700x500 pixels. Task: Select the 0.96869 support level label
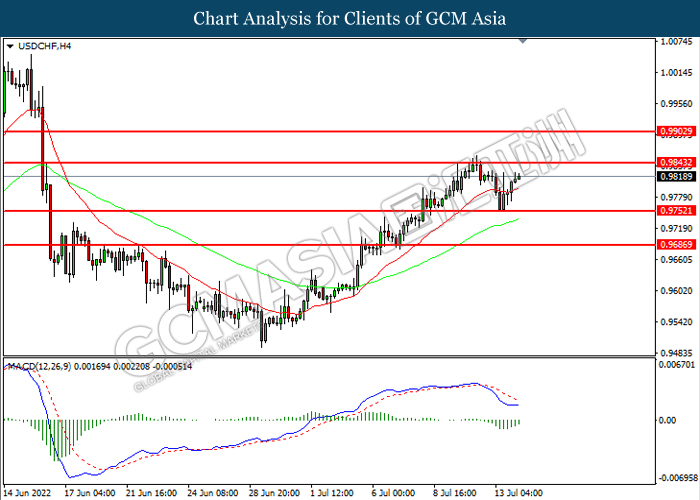[676, 245]
